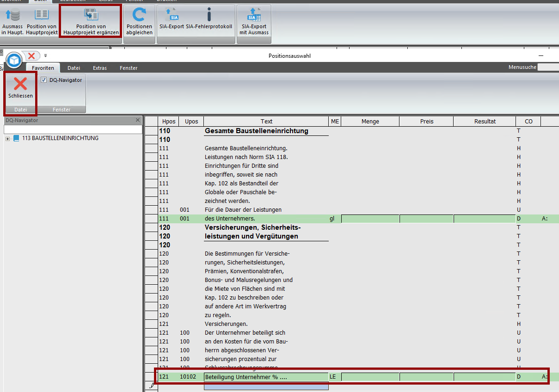Launch SIA-Export mit Ausmass

[x=254, y=22]
